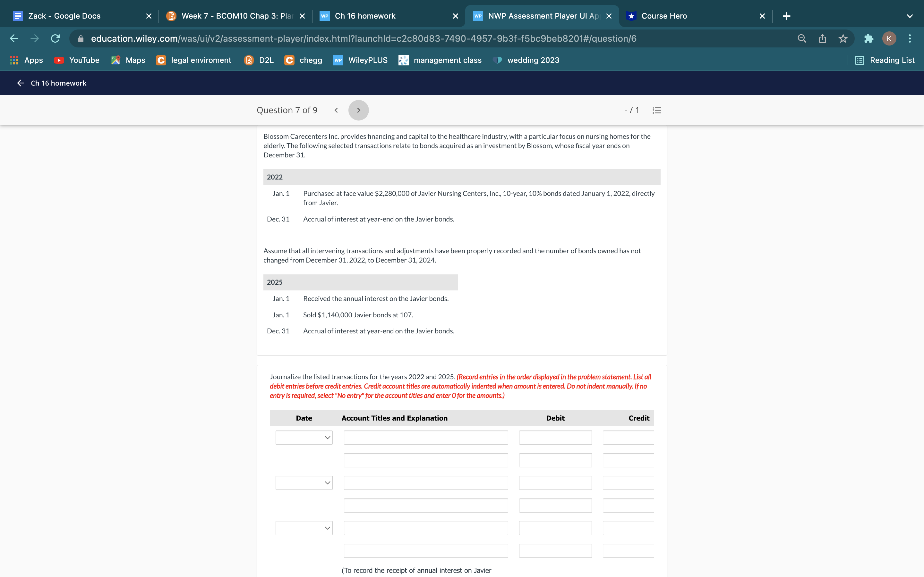The width and height of the screenshot is (924, 577).
Task: Open the zoom magnifier icon in address bar
Action: click(x=802, y=38)
